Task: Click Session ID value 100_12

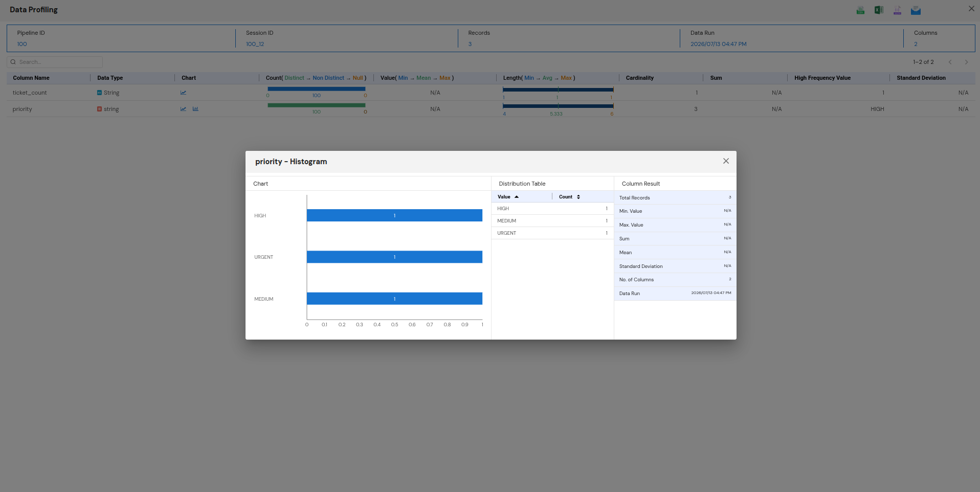Action: pos(255,44)
